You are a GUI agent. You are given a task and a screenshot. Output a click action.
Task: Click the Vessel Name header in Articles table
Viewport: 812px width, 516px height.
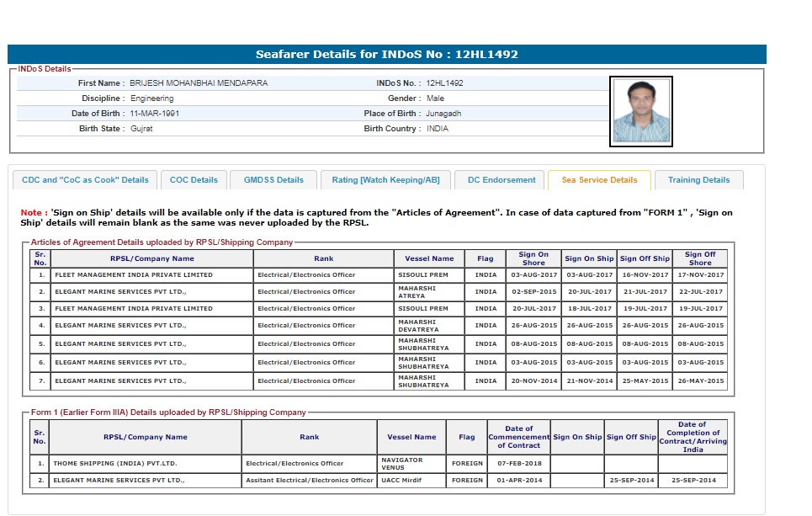click(429, 258)
